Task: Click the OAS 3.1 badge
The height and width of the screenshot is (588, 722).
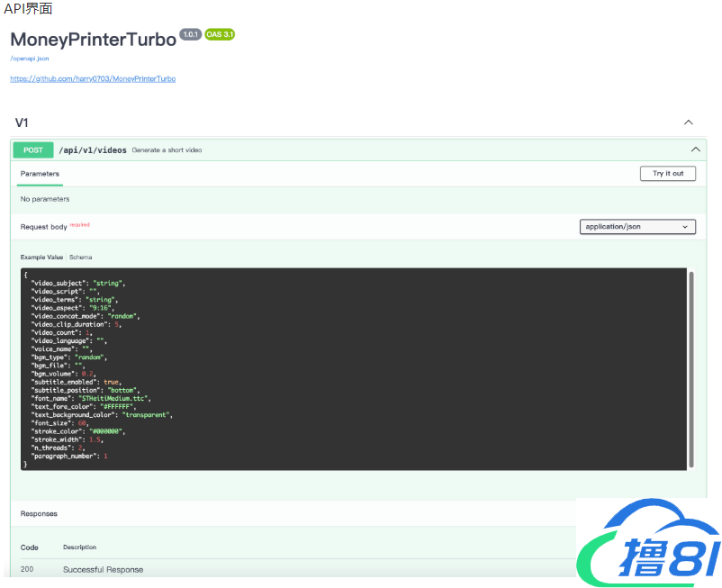Action: (220, 34)
